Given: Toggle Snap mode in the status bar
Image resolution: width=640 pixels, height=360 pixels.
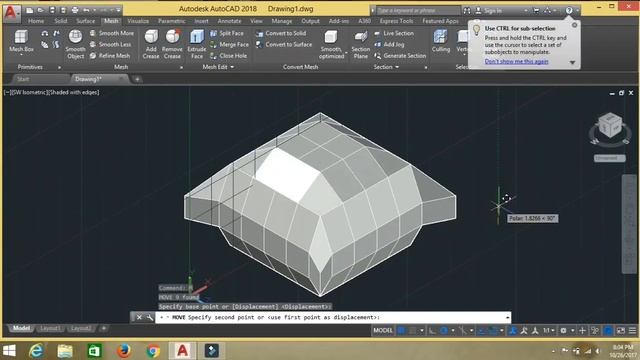Looking at the screenshot, I should coord(413,330).
